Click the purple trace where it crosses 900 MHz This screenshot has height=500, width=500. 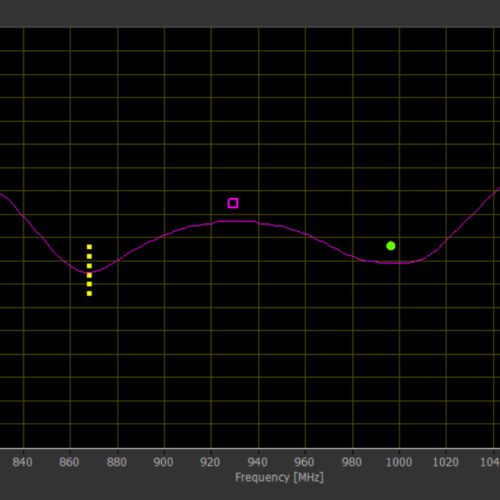(x=164, y=236)
